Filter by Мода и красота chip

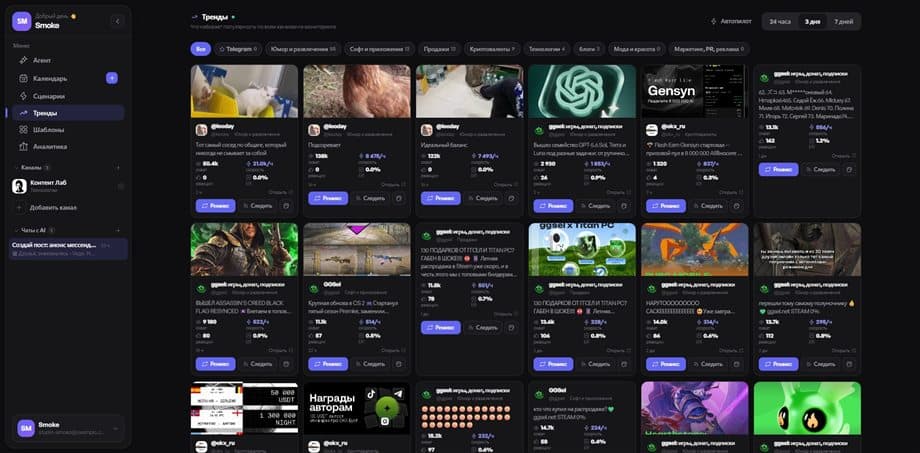pyautogui.click(x=637, y=49)
